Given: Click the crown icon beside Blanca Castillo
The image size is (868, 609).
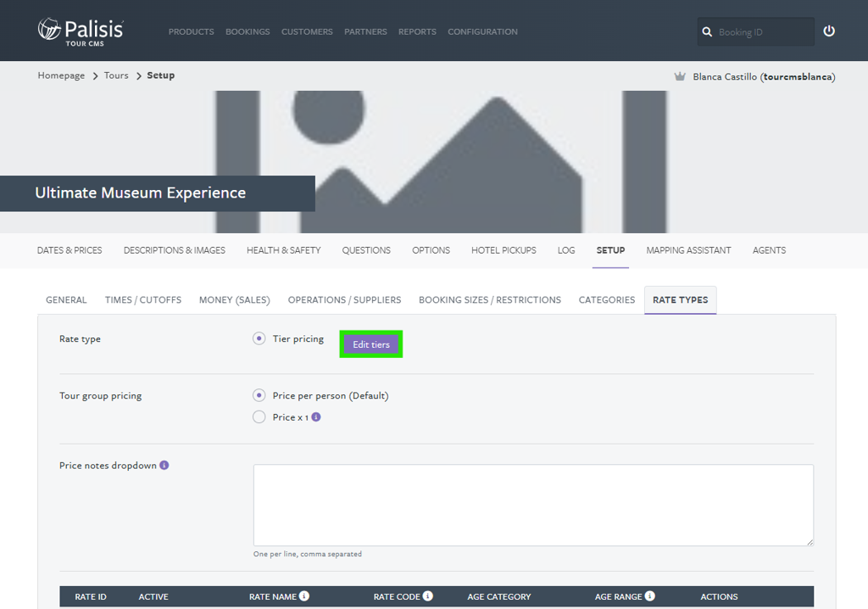Looking at the screenshot, I should pos(680,76).
